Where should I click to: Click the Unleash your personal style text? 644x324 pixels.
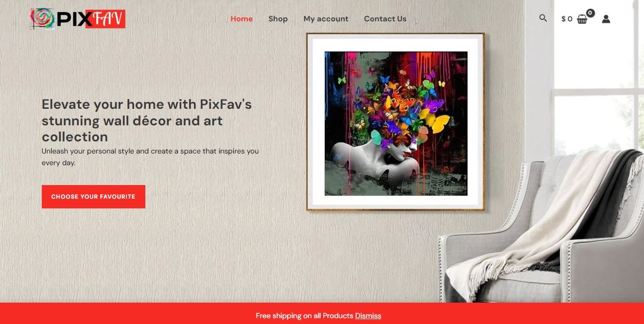[150, 157]
